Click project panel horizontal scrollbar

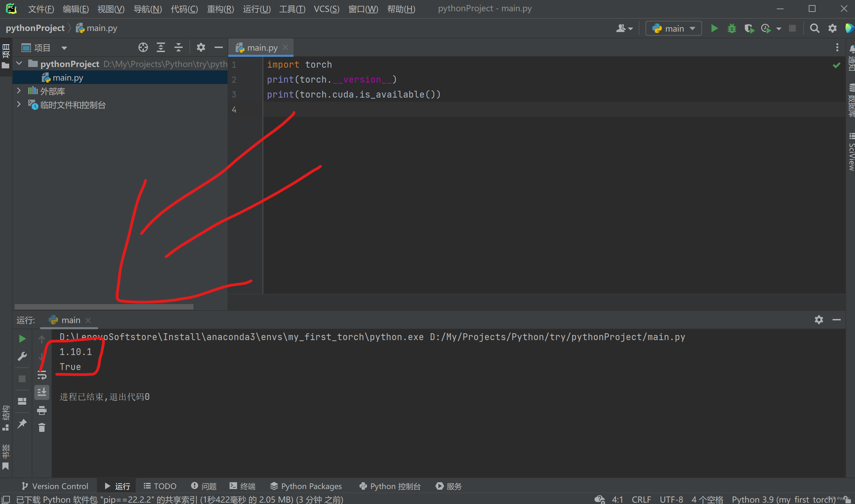click(104, 307)
